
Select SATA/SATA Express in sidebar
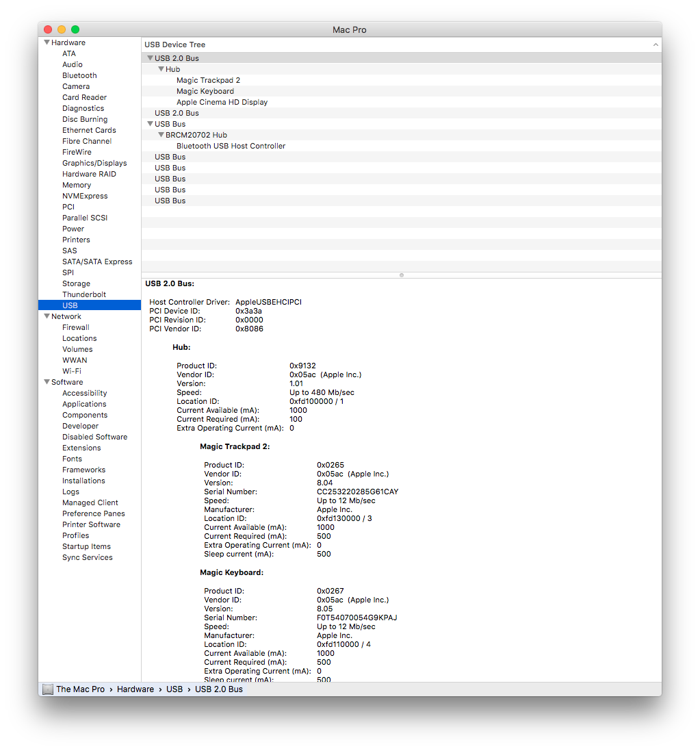pyautogui.click(x=97, y=262)
